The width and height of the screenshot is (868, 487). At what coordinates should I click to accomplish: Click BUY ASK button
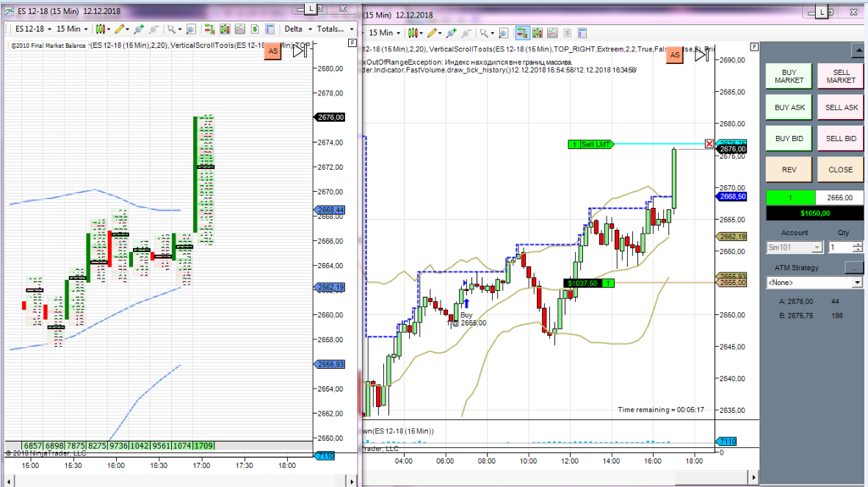click(x=789, y=107)
